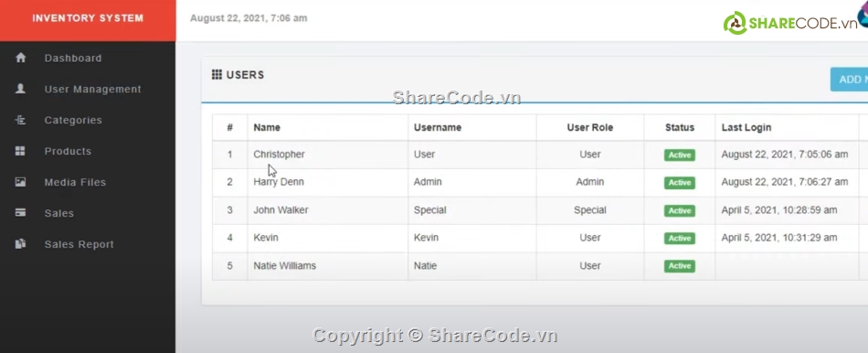Go to Categories page

coord(73,120)
